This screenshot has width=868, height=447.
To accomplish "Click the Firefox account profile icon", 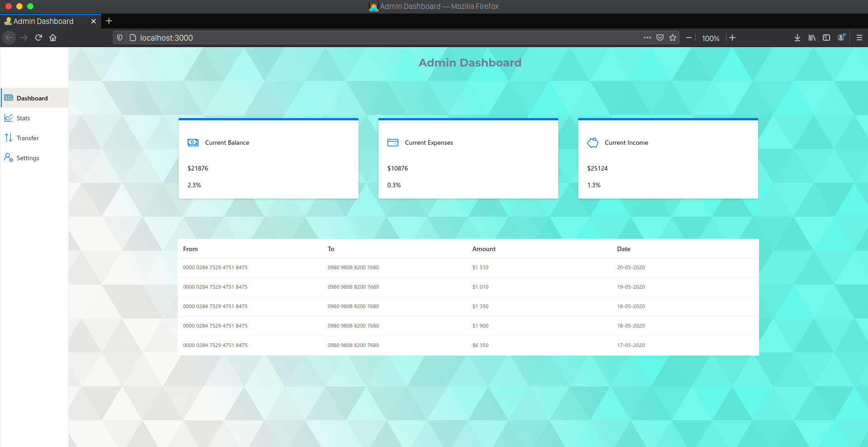I will tap(841, 38).
